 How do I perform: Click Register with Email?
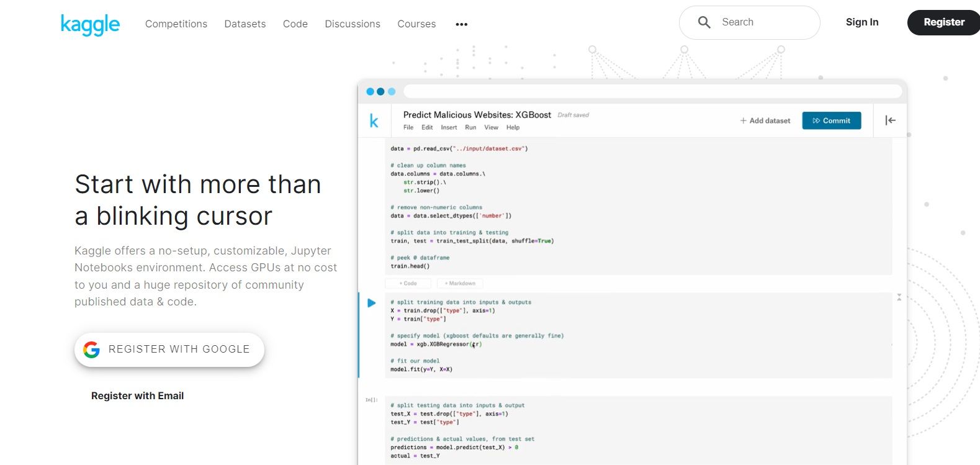click(x=137, y=396)
